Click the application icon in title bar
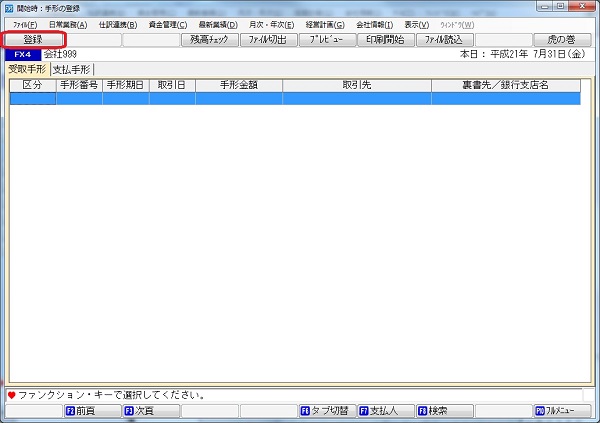Viewport: 600px width, 423px height. click(9, 8)
